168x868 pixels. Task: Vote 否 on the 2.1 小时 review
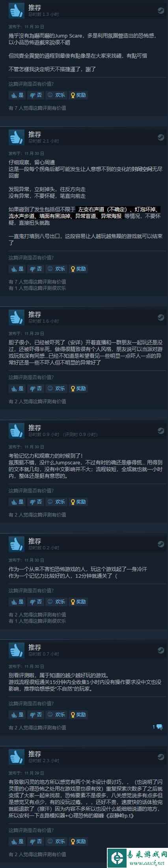click(x=36, y=269)
